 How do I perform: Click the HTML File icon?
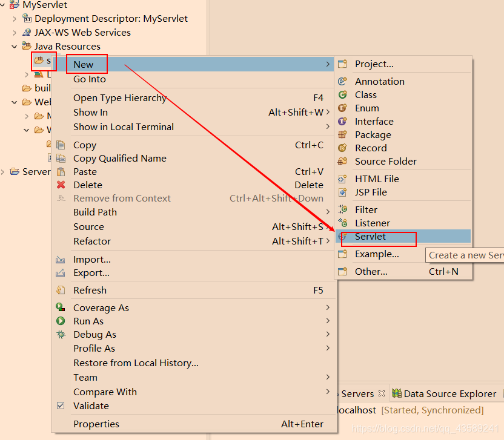(x=343, y=179)
